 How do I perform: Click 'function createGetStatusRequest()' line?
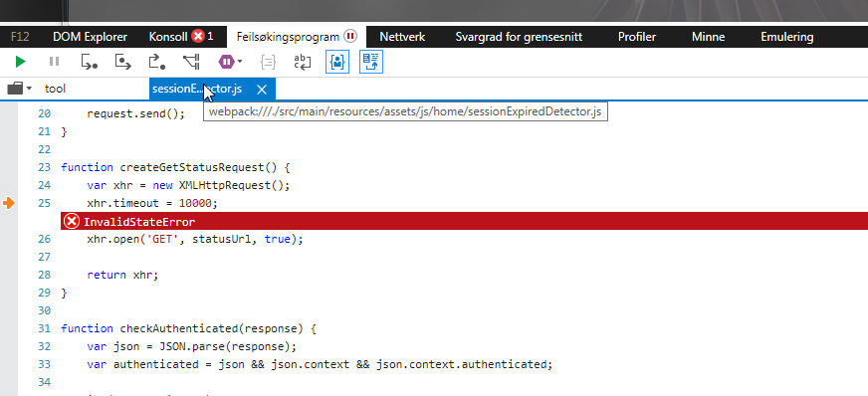(175, 167)
